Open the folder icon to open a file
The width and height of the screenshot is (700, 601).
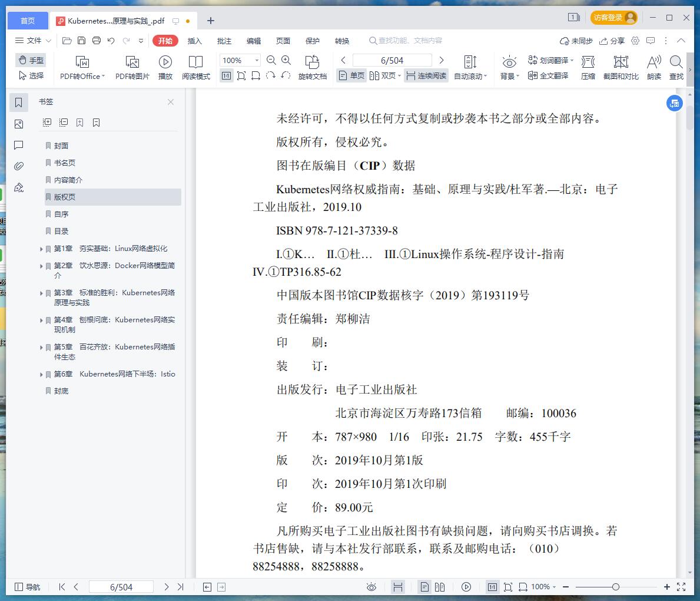pyautogui.click(x=67, y=41)
